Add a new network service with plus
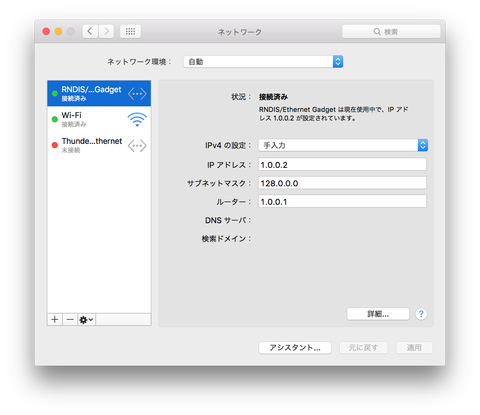This screenshot has height=415, width=480. [55, 320]
